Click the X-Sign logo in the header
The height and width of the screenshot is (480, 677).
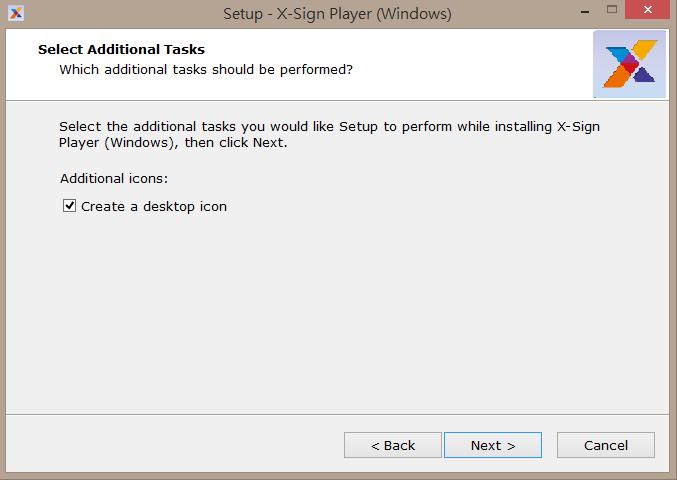tap(630, 64)
